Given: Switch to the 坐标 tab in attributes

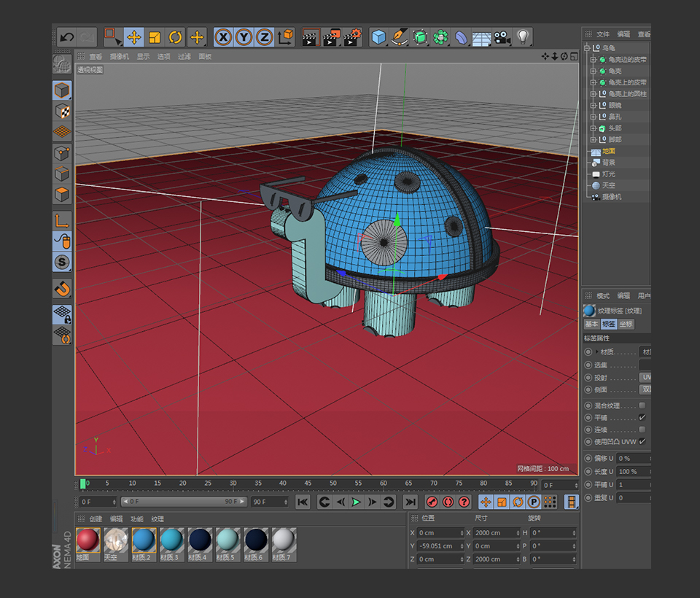Looking at the screenshot, I should (626, 323).
